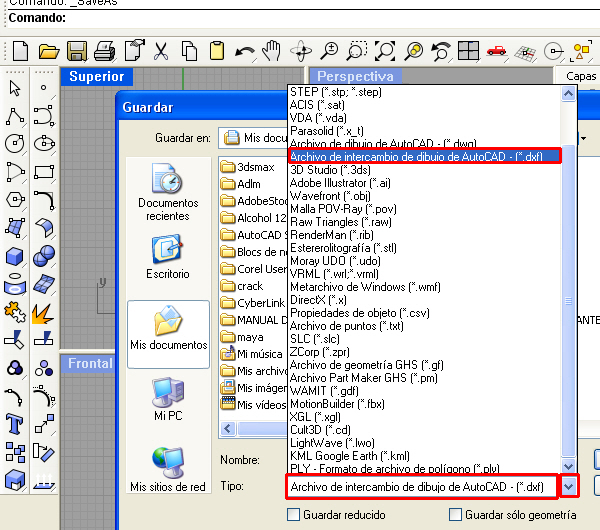Open the Capas layers tab
This screenshot has height=530, width=600.
[581, 76]
